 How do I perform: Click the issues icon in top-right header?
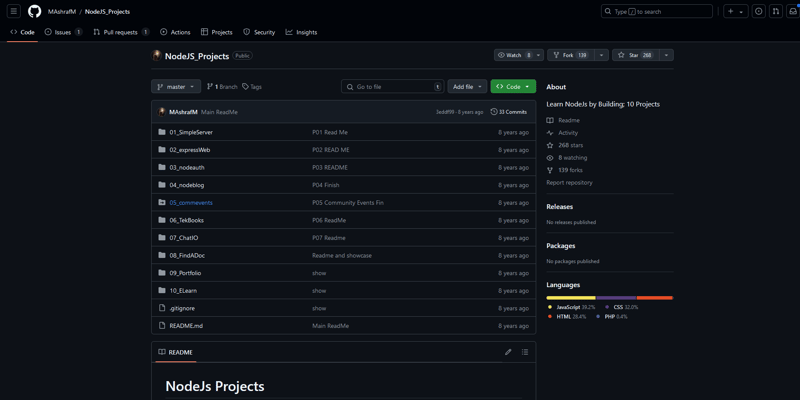pyautogui.click(x=758, y=12)
